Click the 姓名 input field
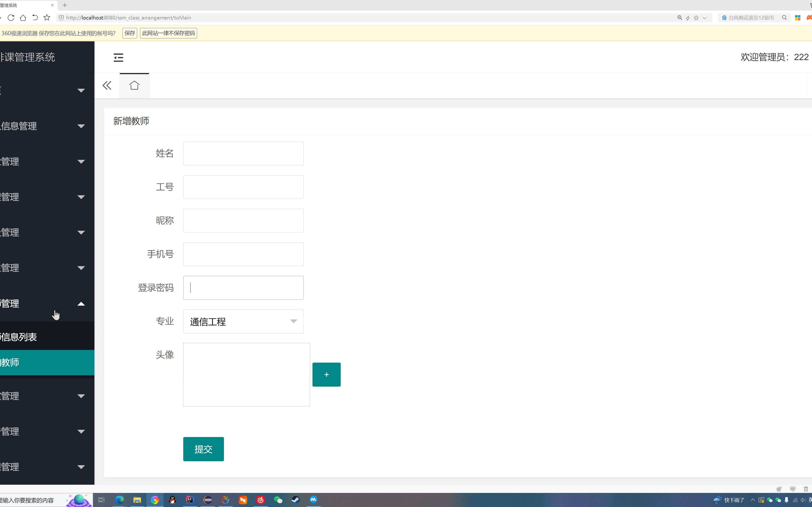The width and height of the screenshot is (812, 507). [x=243, y=154]
